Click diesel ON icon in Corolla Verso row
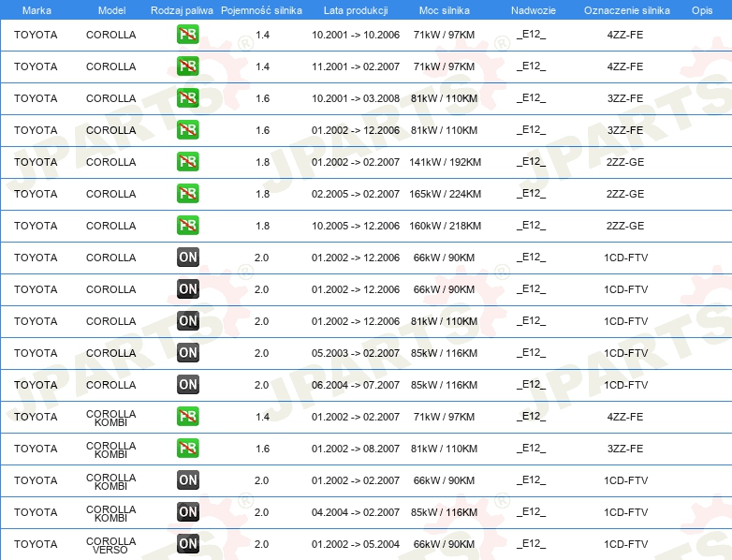Image resolution: width=732 pixels, height=560 pixels. [187, 543]
